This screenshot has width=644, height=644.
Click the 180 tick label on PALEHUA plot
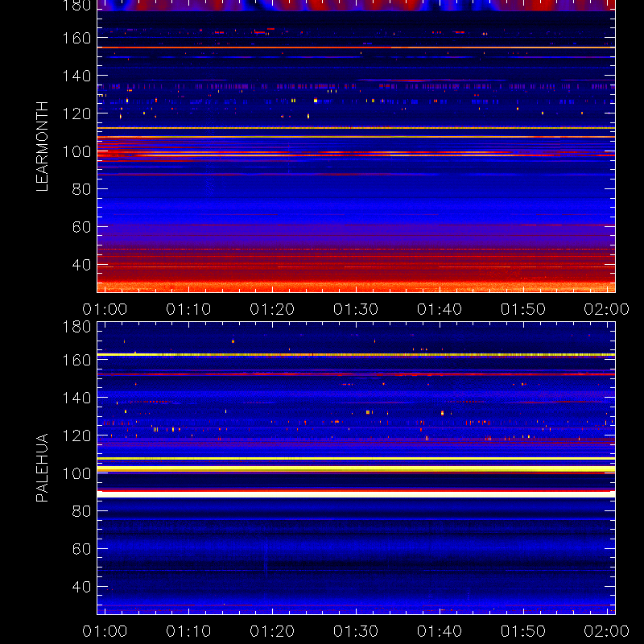(x=76, y=327)
